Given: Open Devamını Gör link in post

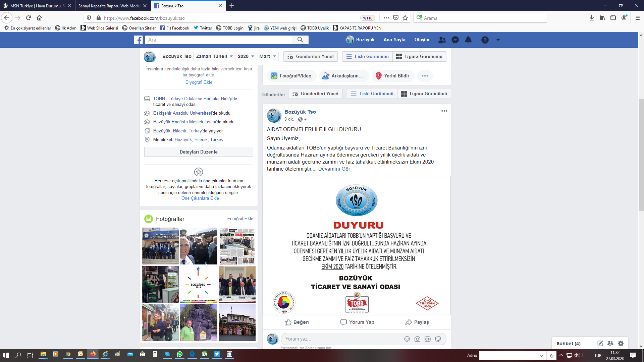Looking at the screenshot, I should (x=334, y=169).
